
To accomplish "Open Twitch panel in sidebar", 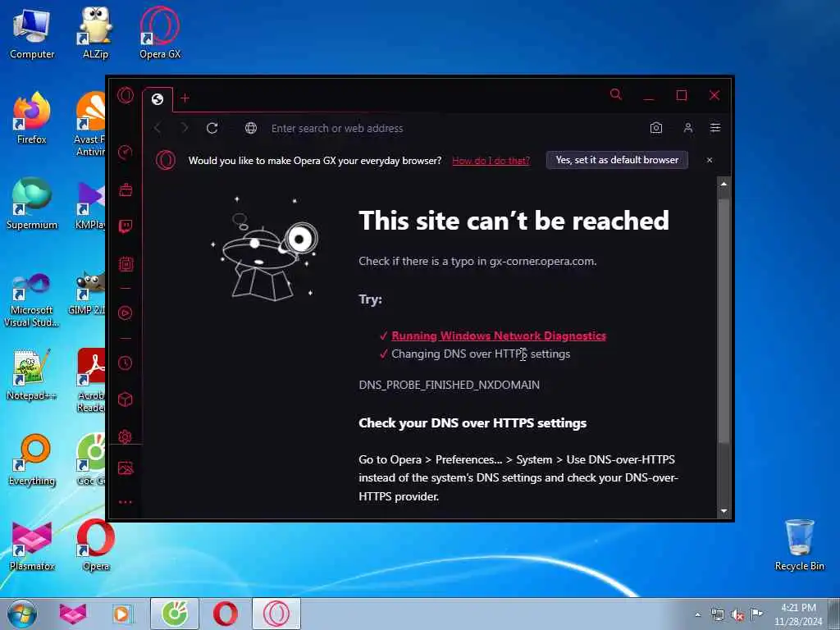I will coord(126,226).
